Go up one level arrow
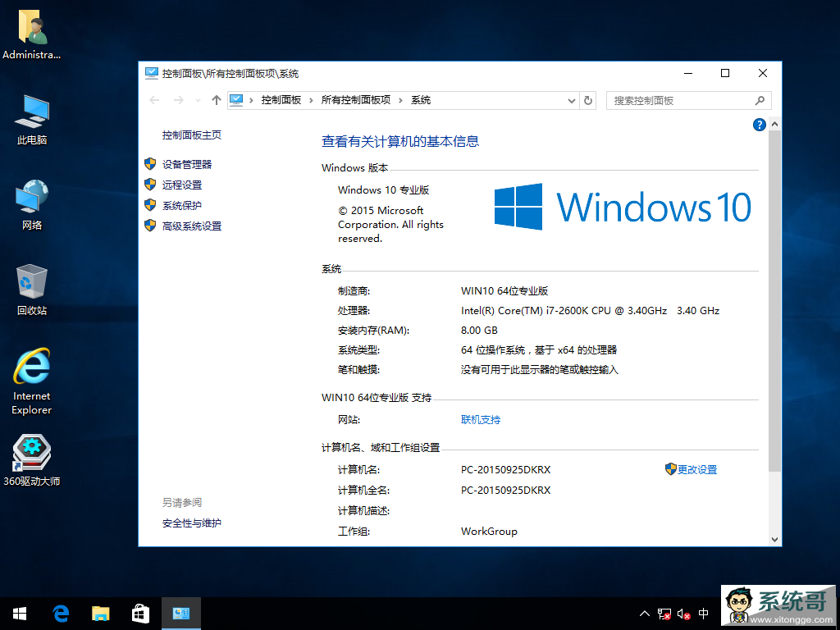Viewport: 840px width, 630px height. click(217, 100)
